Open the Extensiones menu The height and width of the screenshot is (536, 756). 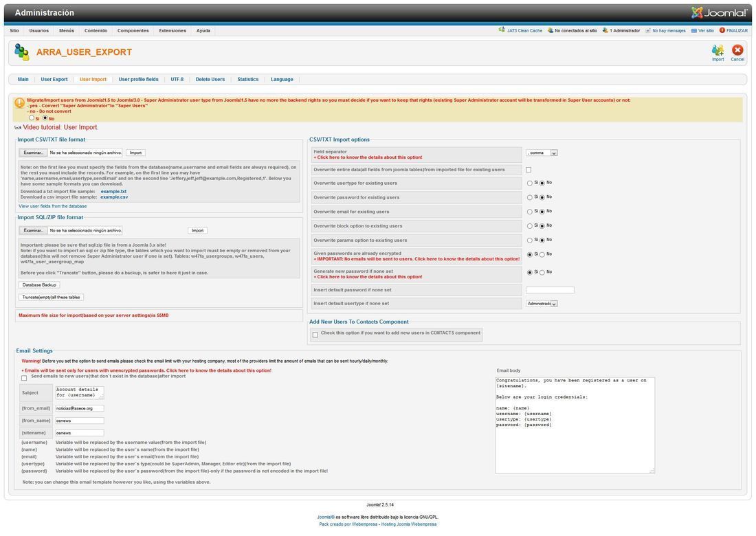(173, 30)
